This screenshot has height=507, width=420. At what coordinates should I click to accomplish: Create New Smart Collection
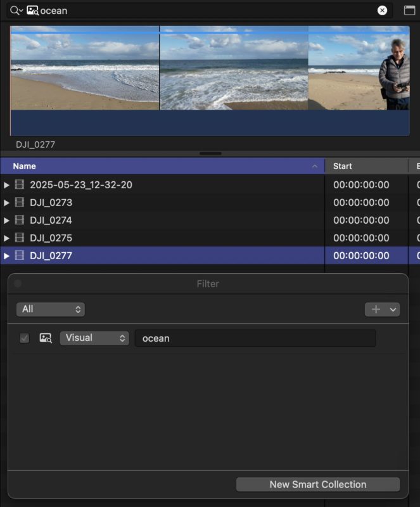click(x=318, y=484)
